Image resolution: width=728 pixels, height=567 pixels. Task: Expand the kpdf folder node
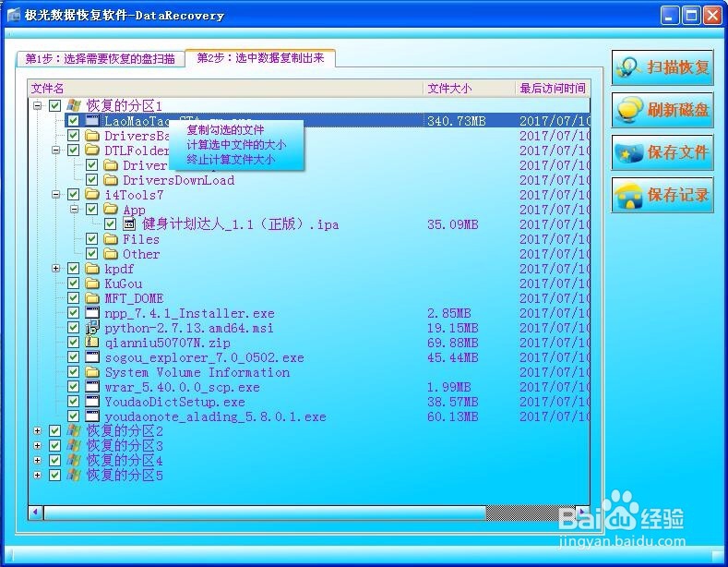click(x=56, y=269)
